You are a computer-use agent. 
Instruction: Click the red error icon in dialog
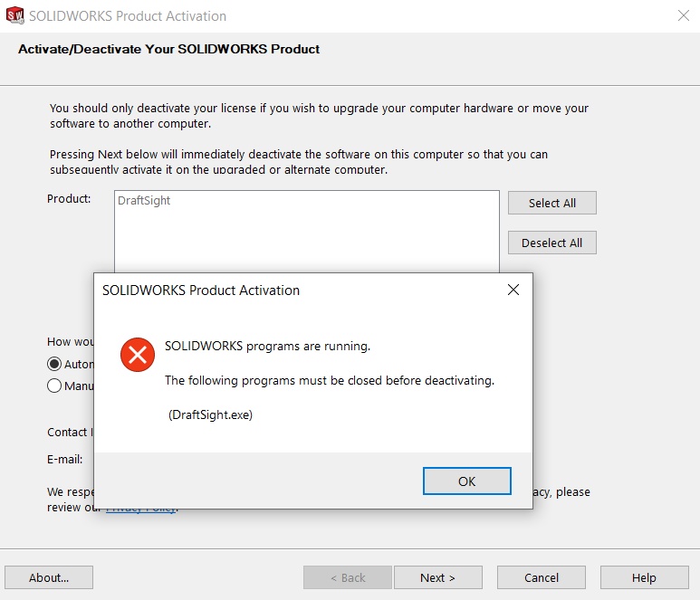point(138,355)
